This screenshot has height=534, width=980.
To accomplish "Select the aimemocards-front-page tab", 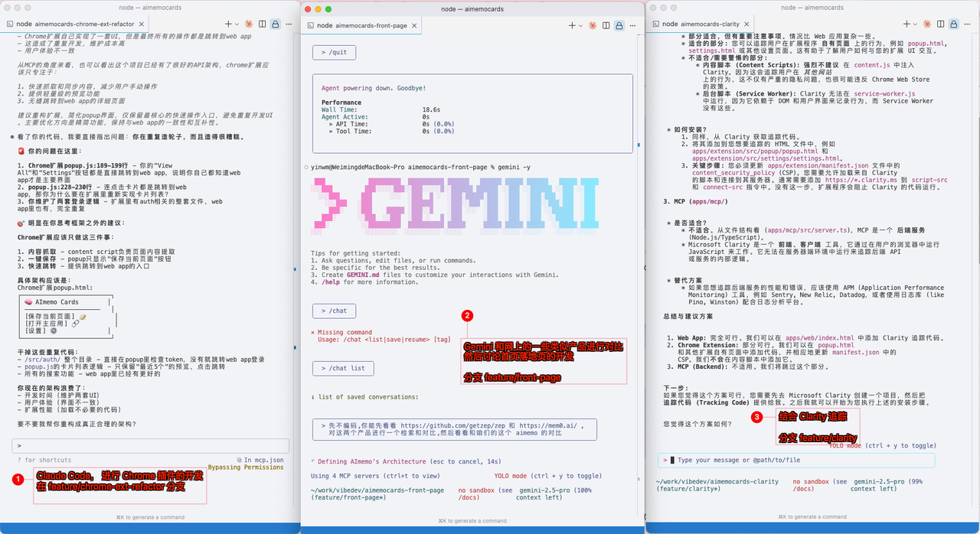I will pos(361,24).
